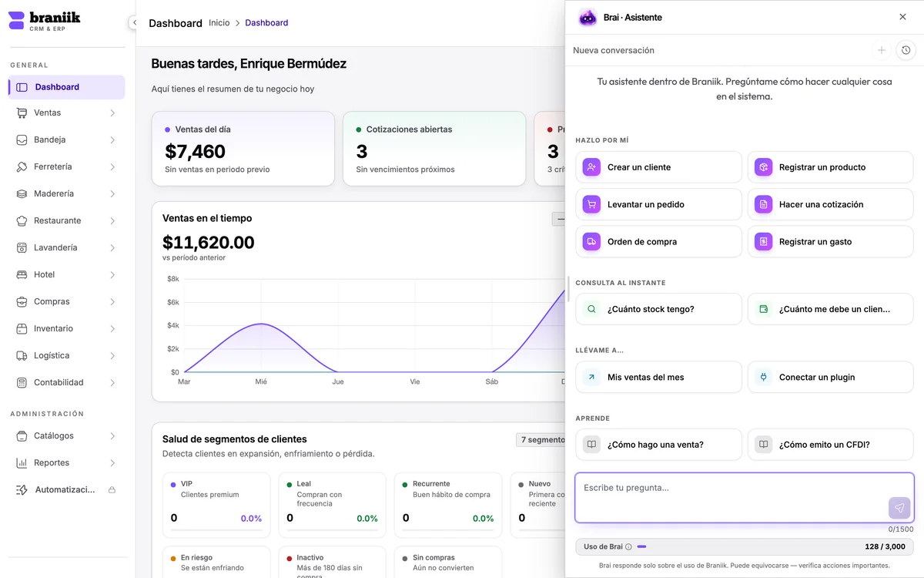Open the Ventas del día card
This screenshot has width=924, height=578.
click(x=243, y=149)
